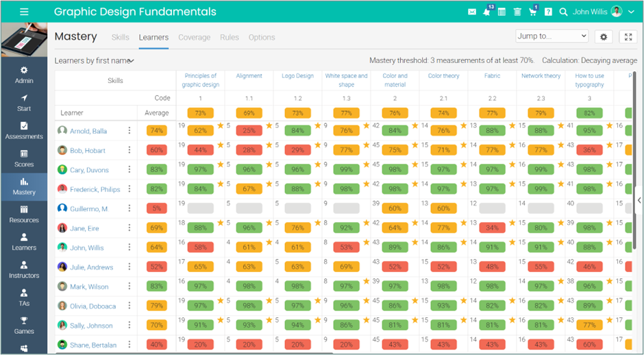The width and height of the screenshot is (644, 355).
Task: Click the course thumbnail image
Action: [24, 40]
